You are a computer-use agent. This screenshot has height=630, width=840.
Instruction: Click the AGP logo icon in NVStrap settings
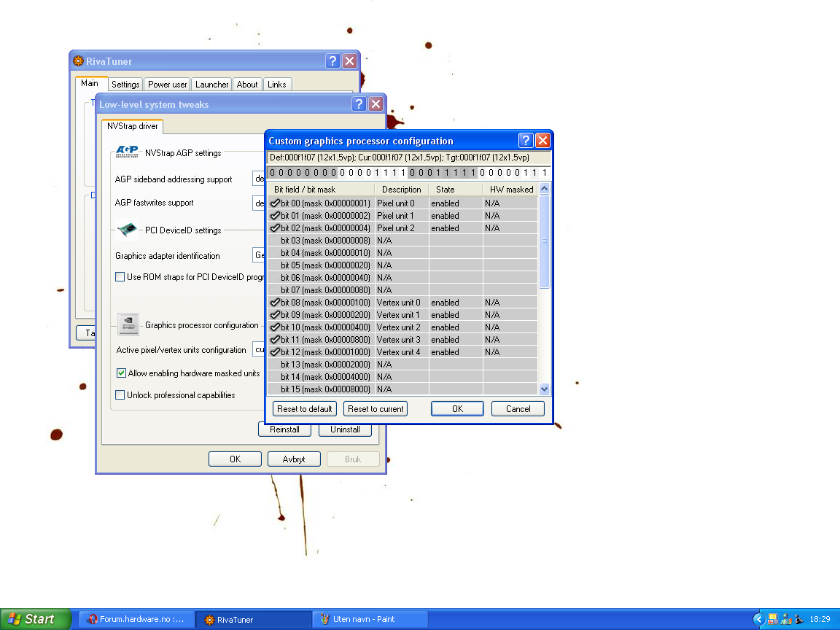pos(127,152)
